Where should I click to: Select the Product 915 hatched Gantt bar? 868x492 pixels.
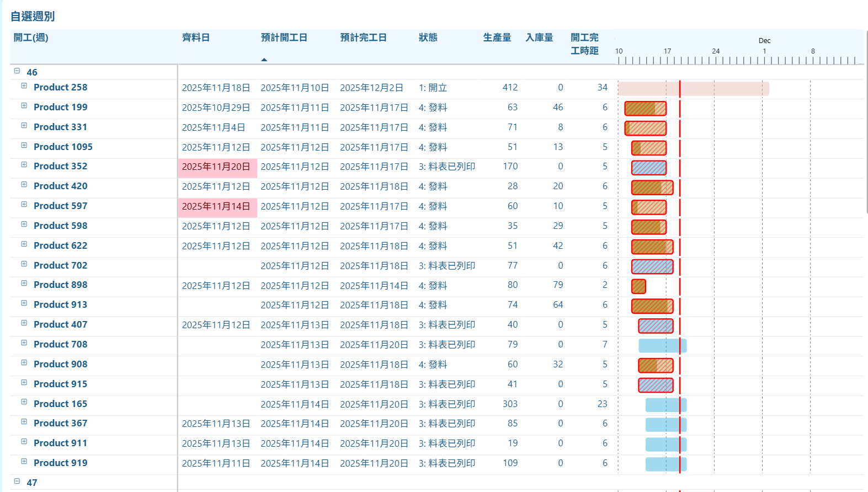coord(656,385)
